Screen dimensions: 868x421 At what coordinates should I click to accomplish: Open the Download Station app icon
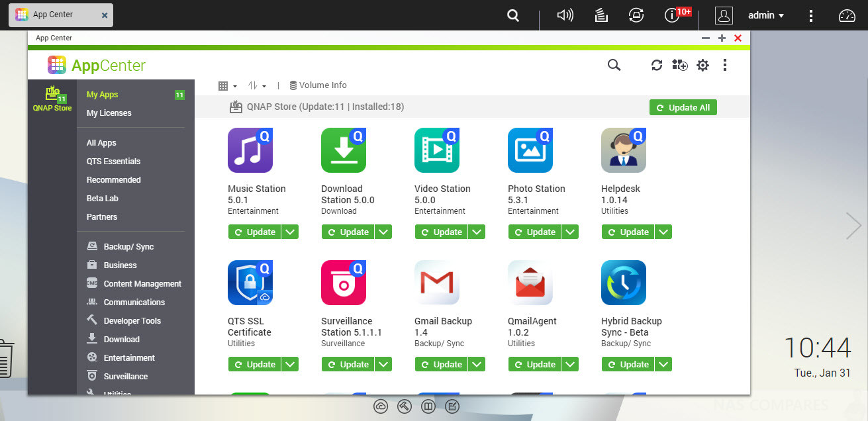(344, 150)
